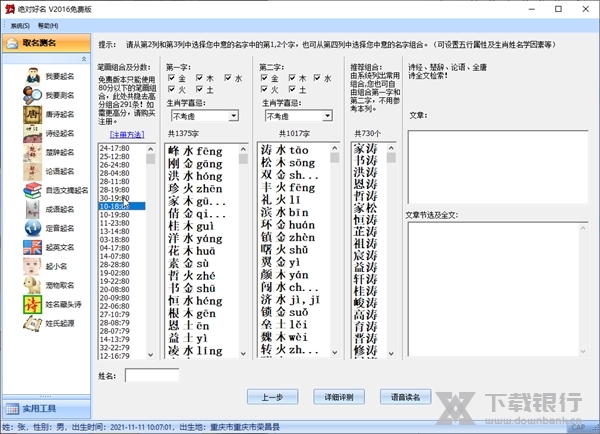
Task: Open the 我要起名 naming icon
Action: click(x=33, y=76)
